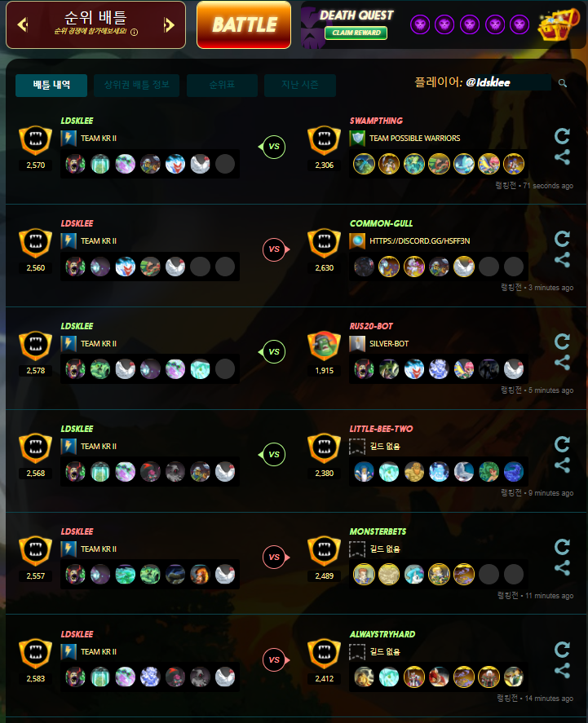Click the orange BATTLE button
The height and width of the screenshot is (723, 588).
pyautogui.click(x=244, y=25)
